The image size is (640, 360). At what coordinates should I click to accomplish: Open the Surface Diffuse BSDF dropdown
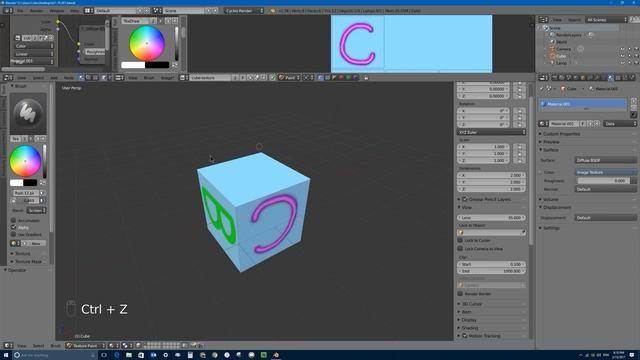click(x=605, y=160)
